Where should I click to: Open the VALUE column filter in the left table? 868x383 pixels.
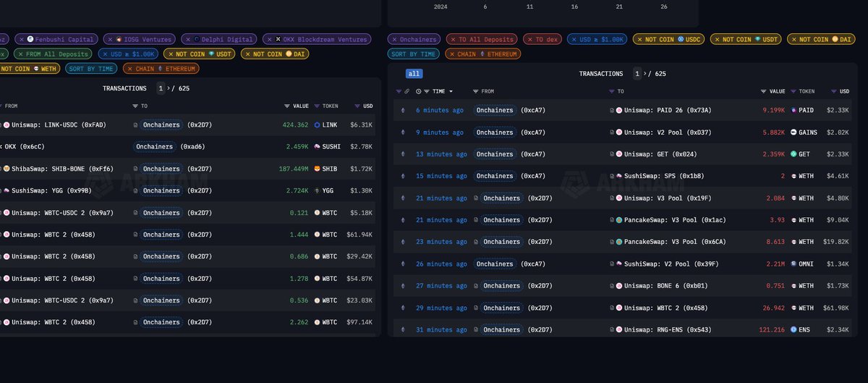[x=287, y=106]
